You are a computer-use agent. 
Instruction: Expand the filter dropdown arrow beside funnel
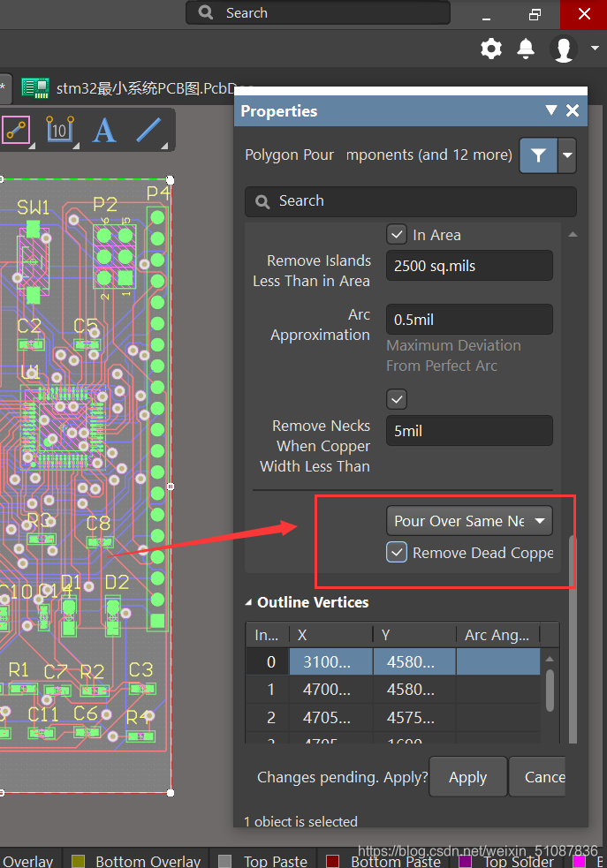567,155
